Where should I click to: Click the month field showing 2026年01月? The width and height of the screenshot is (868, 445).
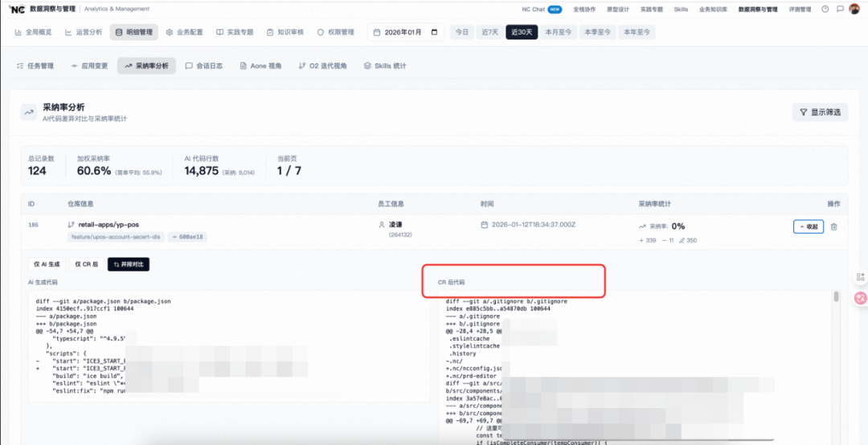click(406, 32)
